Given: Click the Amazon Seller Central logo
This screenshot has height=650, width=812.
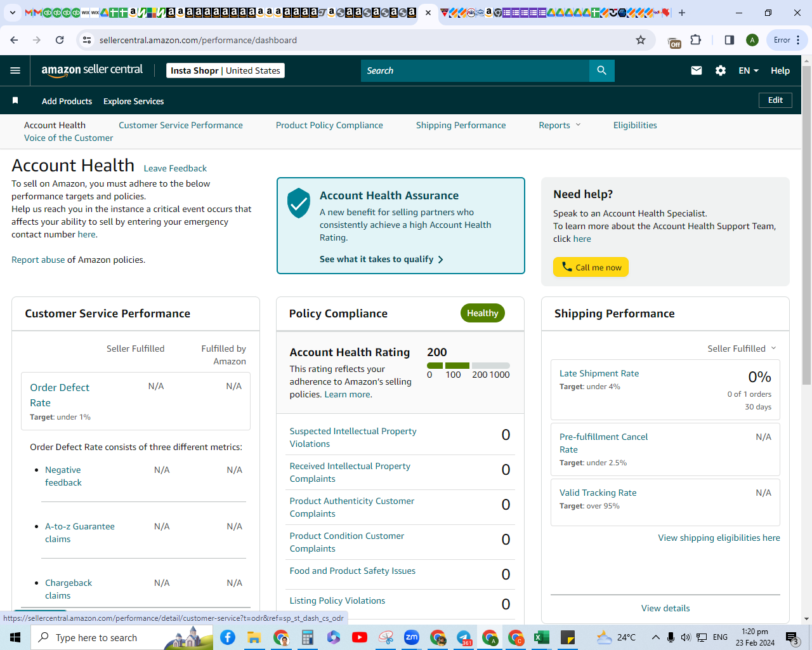Looking at the screenshot, I should 92,70.
